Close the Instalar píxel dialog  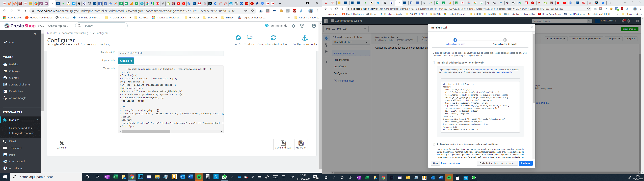[x=532, y=27]
